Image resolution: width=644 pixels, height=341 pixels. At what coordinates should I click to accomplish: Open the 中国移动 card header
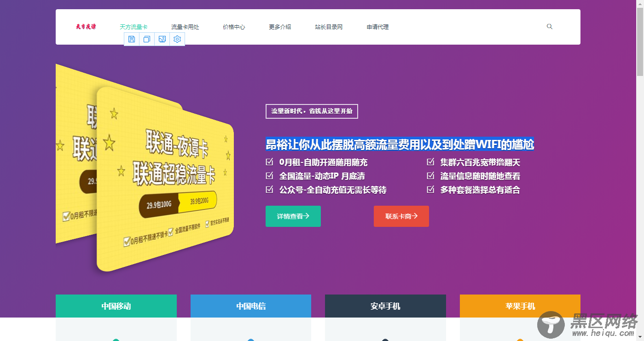(x=116, y=306)
